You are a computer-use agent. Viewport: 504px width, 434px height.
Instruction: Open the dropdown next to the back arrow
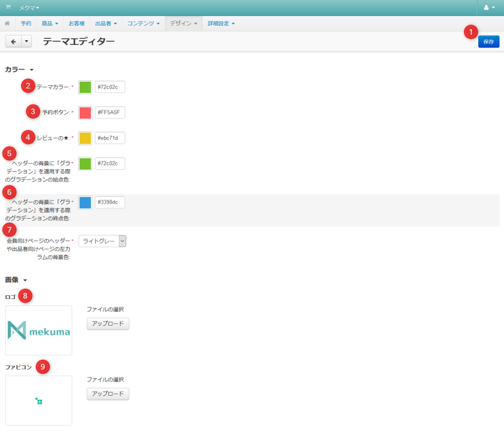(27, 41)
